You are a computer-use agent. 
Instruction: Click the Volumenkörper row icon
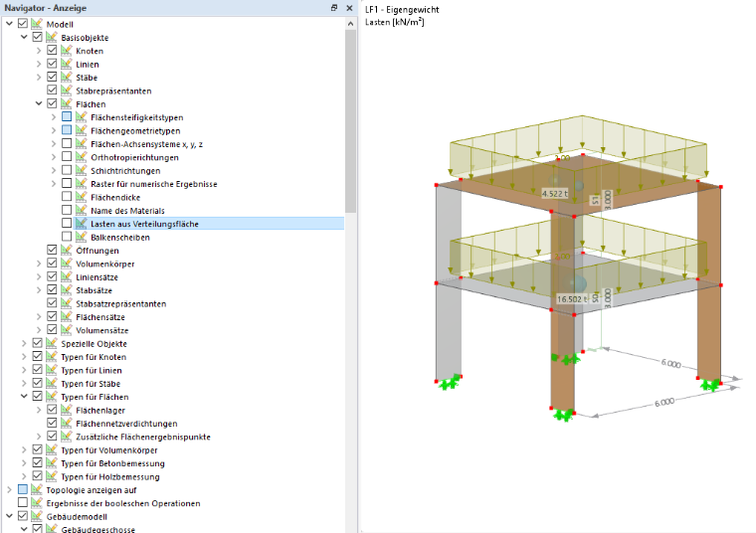[67, 264]
